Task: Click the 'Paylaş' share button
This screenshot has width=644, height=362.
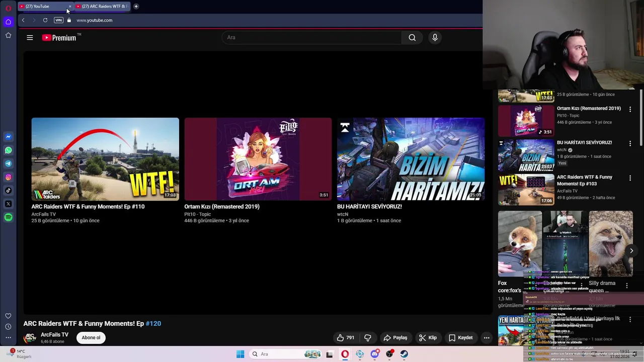Action: [x=395, y=338]
